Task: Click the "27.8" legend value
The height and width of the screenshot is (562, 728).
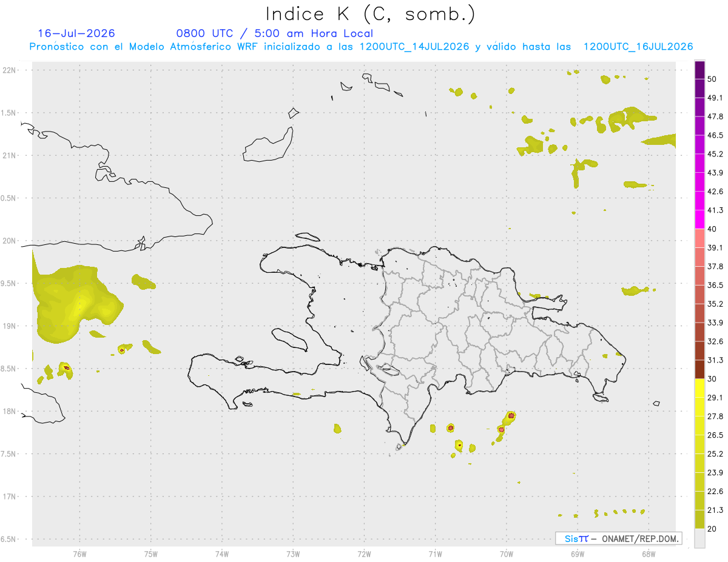Action: [715, 416]
